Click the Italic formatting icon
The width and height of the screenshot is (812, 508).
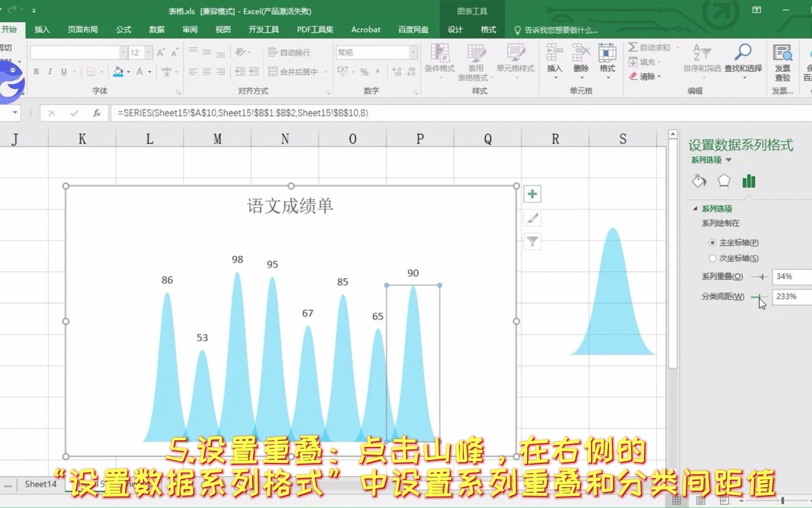(50, 71)
